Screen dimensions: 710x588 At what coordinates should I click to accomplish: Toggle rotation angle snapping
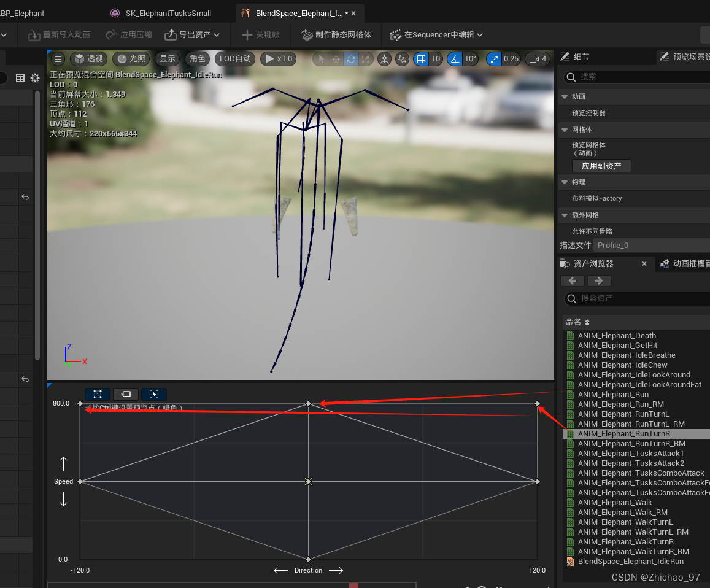tap(455, 59)
